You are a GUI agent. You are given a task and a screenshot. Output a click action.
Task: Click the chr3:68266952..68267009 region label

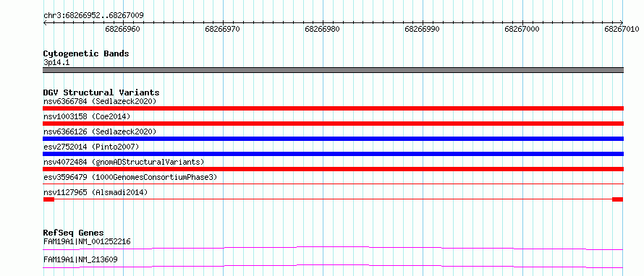pyautogui.click(x=93, y=16)
